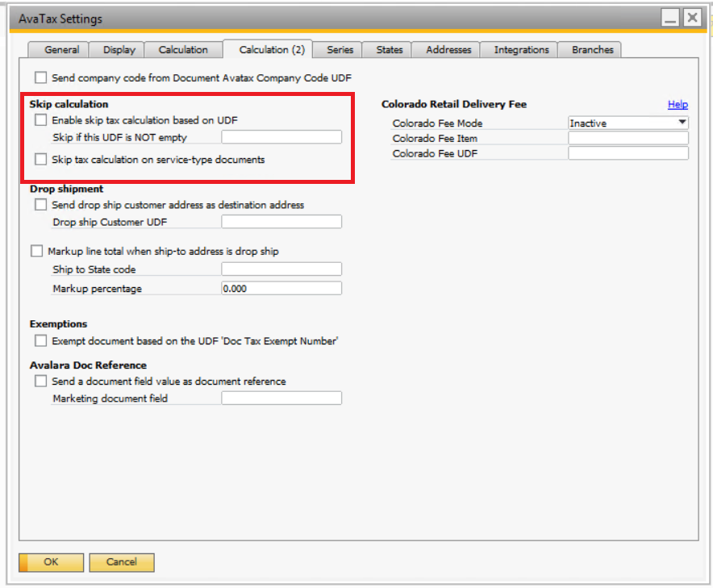Check Skip tax calculation on service-type documents

[41, 159]
